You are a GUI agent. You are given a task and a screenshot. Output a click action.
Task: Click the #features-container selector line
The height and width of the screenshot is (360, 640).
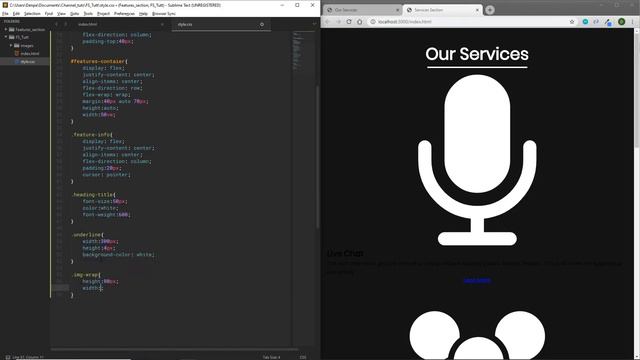(99, 61)
